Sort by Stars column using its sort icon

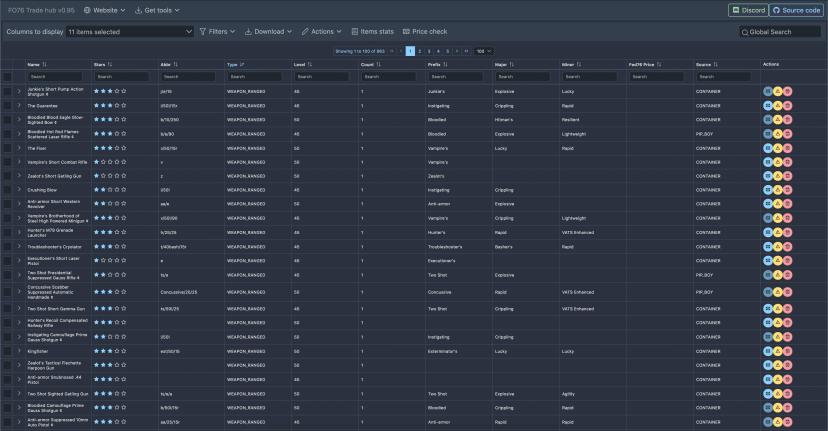click(x=110, y=64)
